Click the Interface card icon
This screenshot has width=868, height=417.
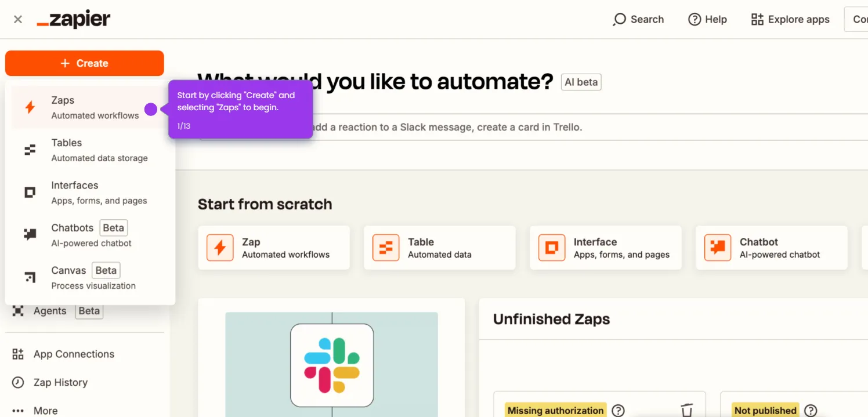(x=552, y=248)
